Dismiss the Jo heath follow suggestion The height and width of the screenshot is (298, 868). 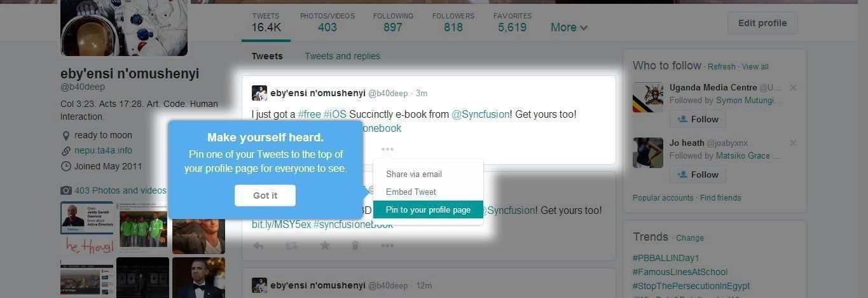(x=793, y=143)
